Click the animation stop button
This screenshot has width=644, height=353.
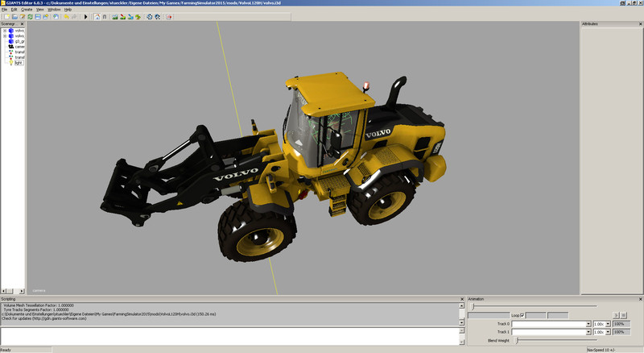click(623, 315)
